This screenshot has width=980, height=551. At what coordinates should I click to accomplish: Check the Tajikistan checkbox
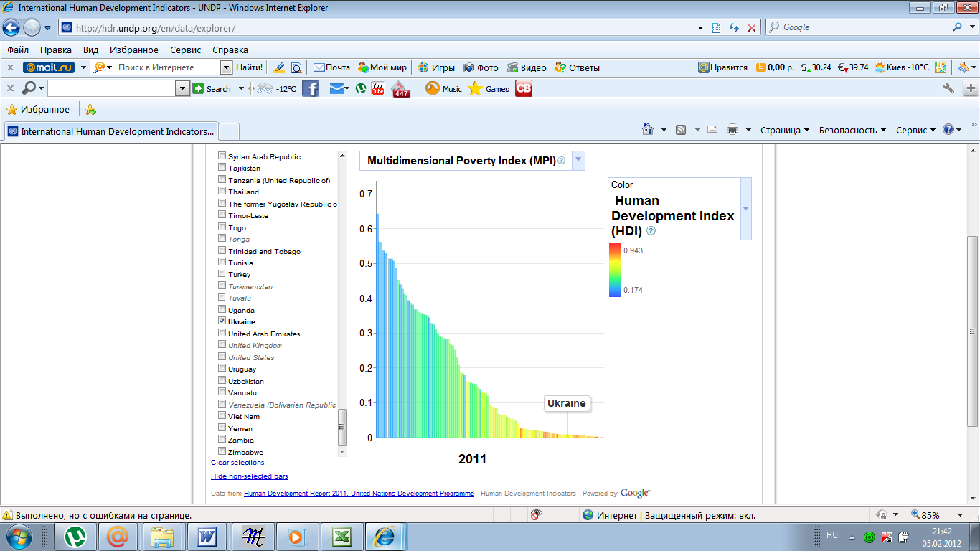[x=222, y=168]
